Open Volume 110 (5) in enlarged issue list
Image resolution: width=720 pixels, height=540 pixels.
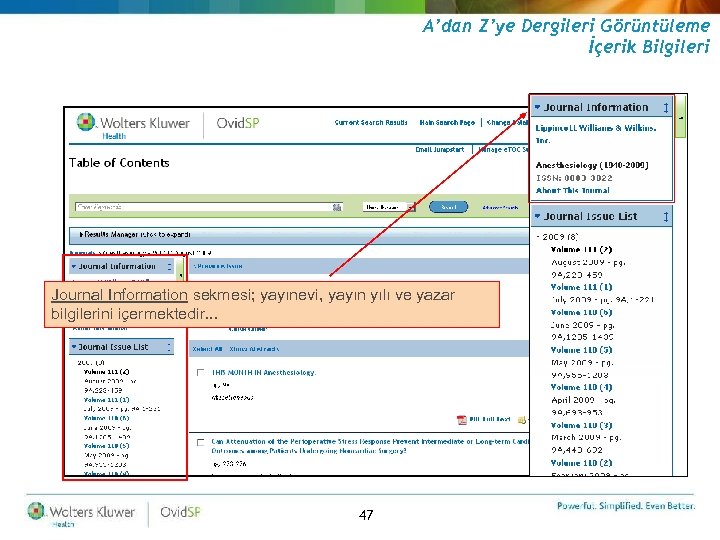tap(581, 350)
